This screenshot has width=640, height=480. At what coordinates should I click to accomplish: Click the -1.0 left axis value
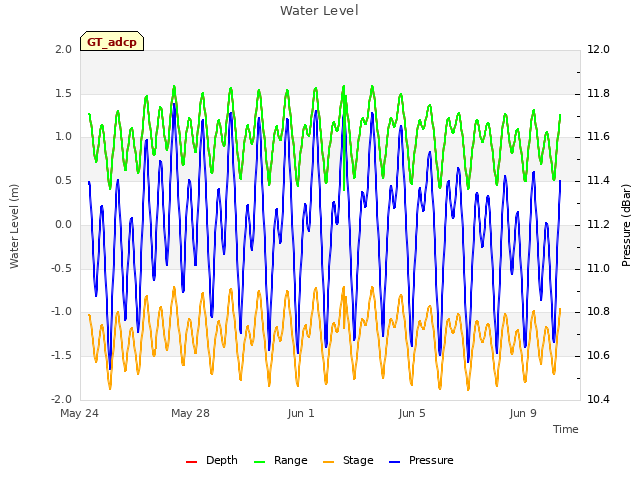click(61, 311)
